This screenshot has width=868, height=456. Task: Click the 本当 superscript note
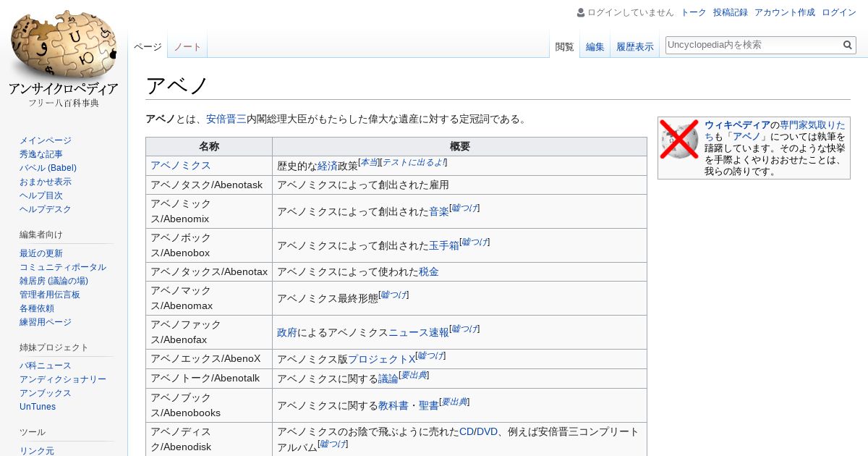click(x=369, y=162)
